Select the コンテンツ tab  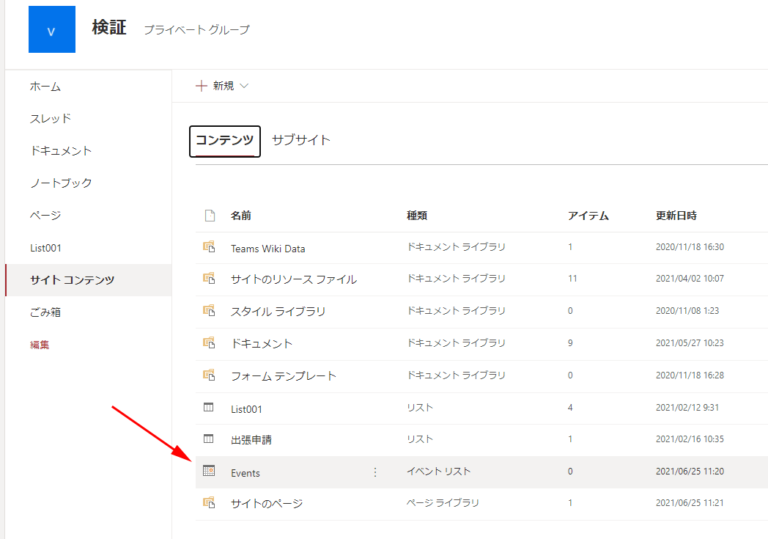pyautogui.click(x=225, y=141)
